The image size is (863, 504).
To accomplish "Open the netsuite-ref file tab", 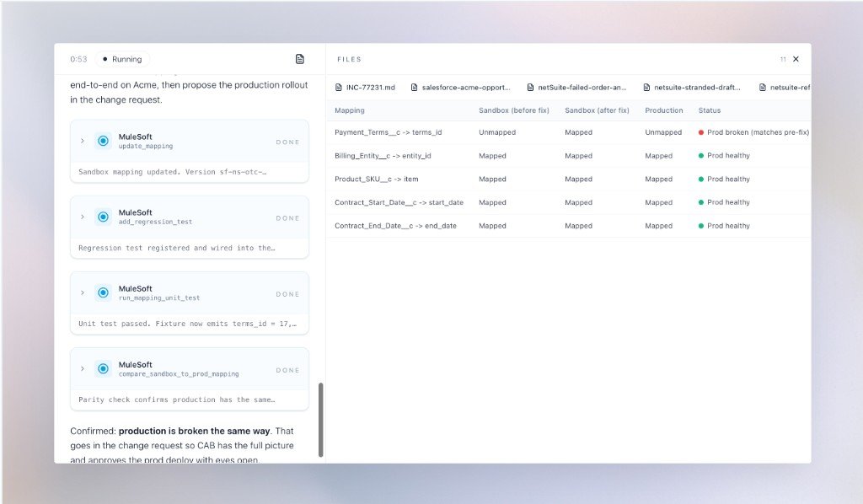I will [x=785, y=88].
